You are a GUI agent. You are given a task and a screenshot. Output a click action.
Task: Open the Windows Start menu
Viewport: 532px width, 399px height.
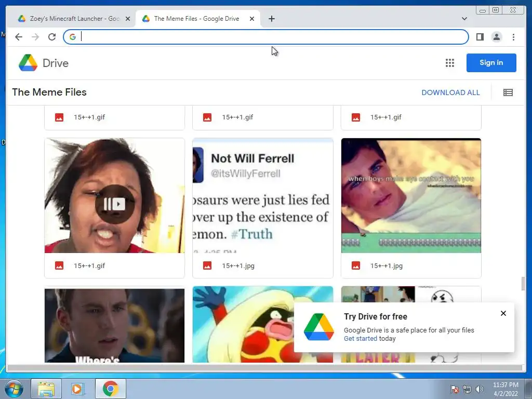click(x=14, y=389)
